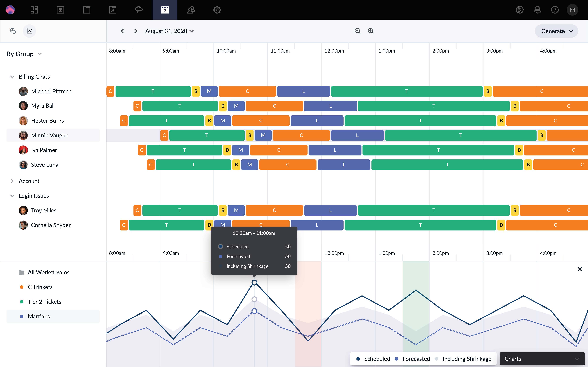
Task: Open the notifications bell
Action: coord(537,10)
